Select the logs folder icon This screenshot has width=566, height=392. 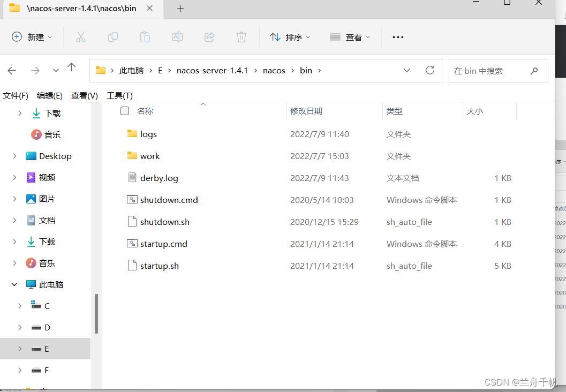coord(132,134)
